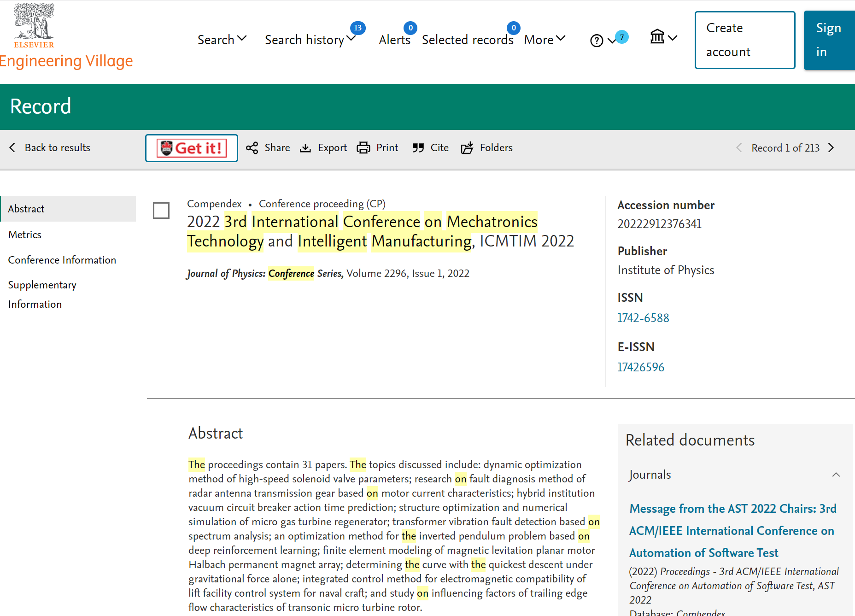Click the institution building icon
The image size is (855, 616).
pyautogui.click(x=657, y=36)
